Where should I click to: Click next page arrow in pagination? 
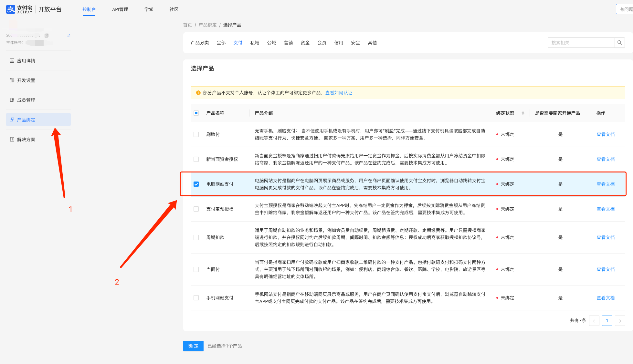[x=620, y=321]
